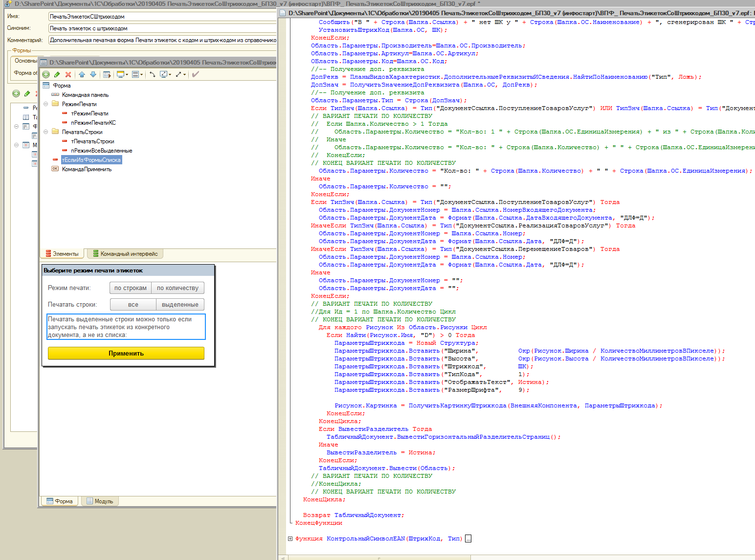
Task: Click the green Add element icon in form toolbar
Action: [46, 74]
